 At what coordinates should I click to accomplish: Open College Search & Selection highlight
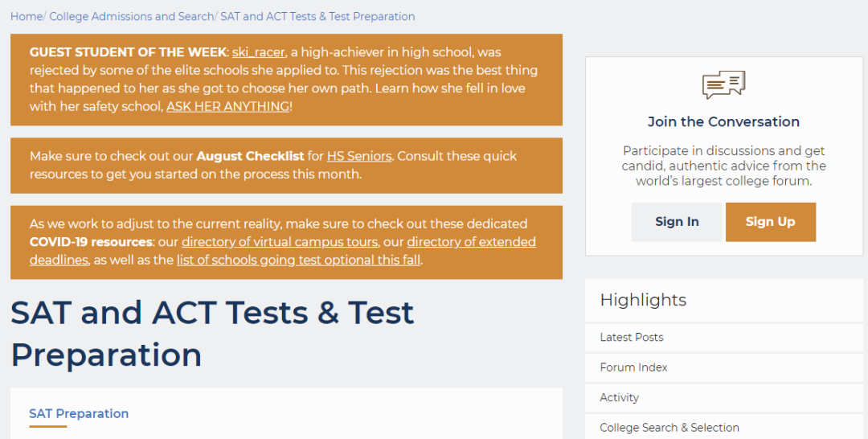point(669,428)
